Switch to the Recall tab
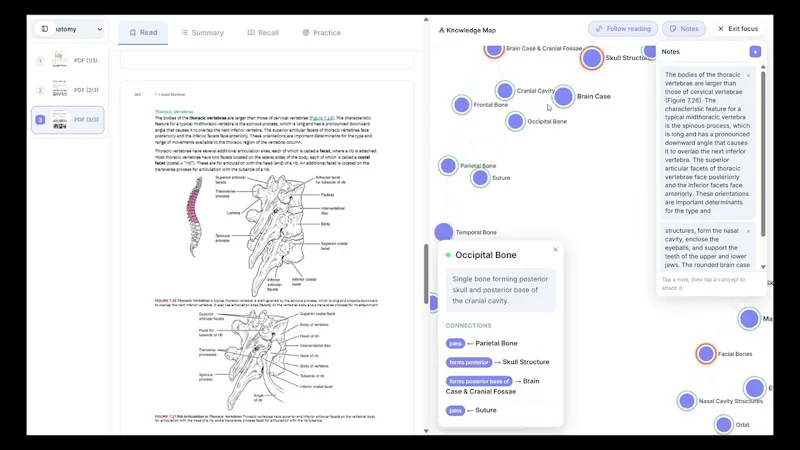The image size is (800, 450). coord(263,33)
